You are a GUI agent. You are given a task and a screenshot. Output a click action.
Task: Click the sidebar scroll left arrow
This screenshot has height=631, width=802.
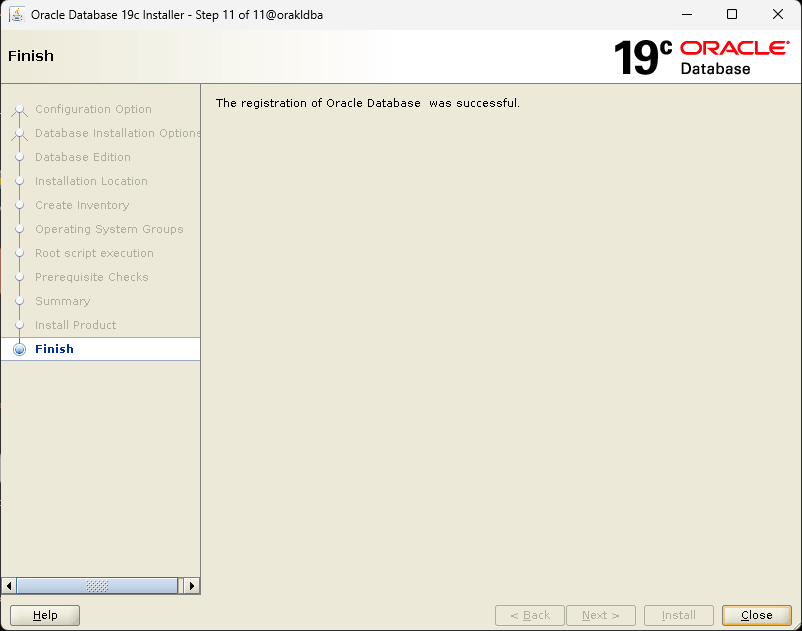[9, 585]
